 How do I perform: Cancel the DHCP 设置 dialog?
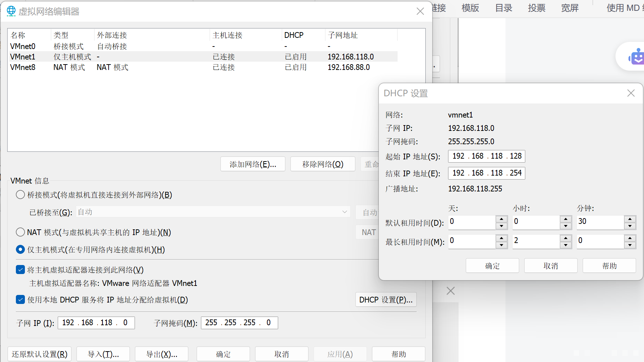(551, 266)
